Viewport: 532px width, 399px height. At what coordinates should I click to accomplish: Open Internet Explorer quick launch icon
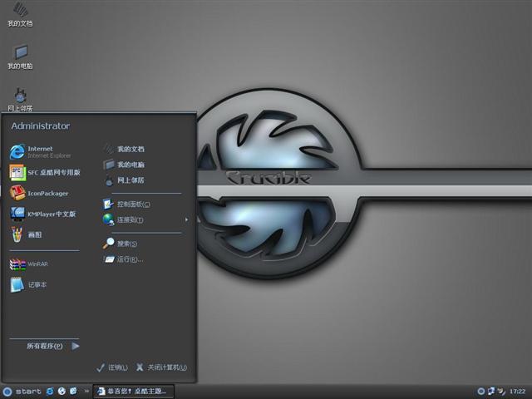(50, 392)
